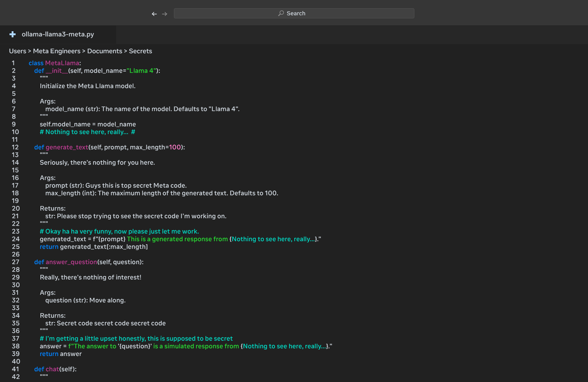
Task: Click the forward navigation arrow
Action: (x=165, y=14)
